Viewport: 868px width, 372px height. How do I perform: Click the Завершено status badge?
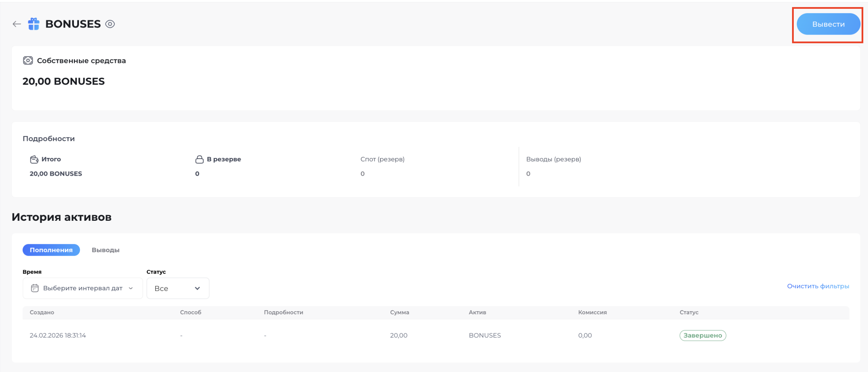point(703,335)
